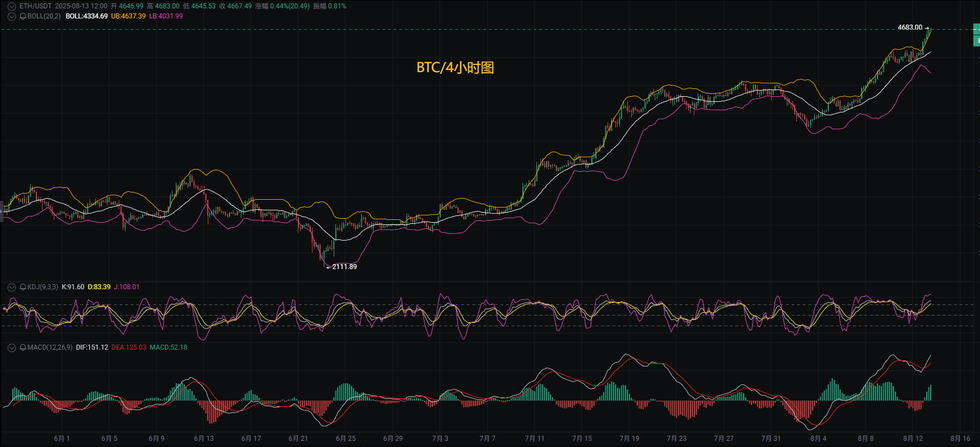Click the 7月 31 date on time axis

771,439
